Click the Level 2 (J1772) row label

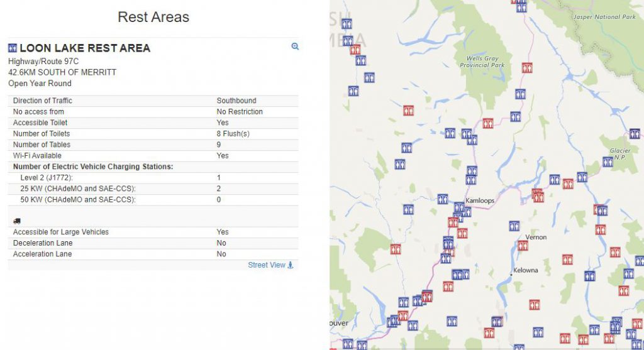coord(47,178)
